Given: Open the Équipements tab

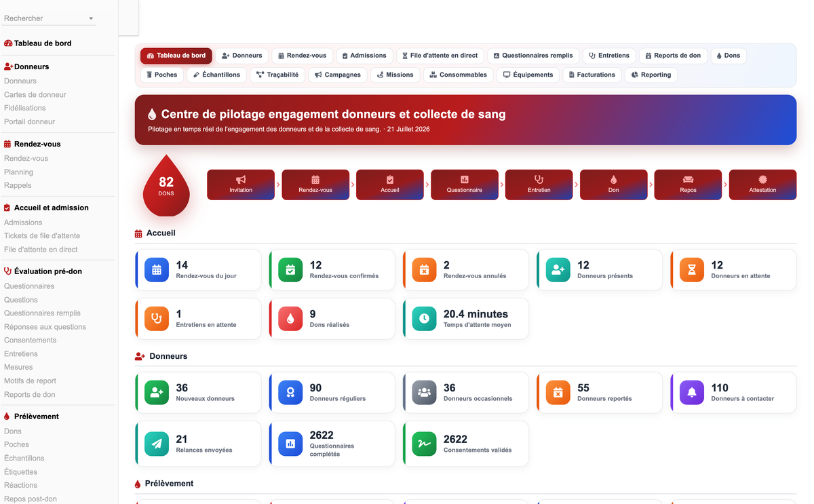Looking at the screenshot, I should tap(528, 75).
